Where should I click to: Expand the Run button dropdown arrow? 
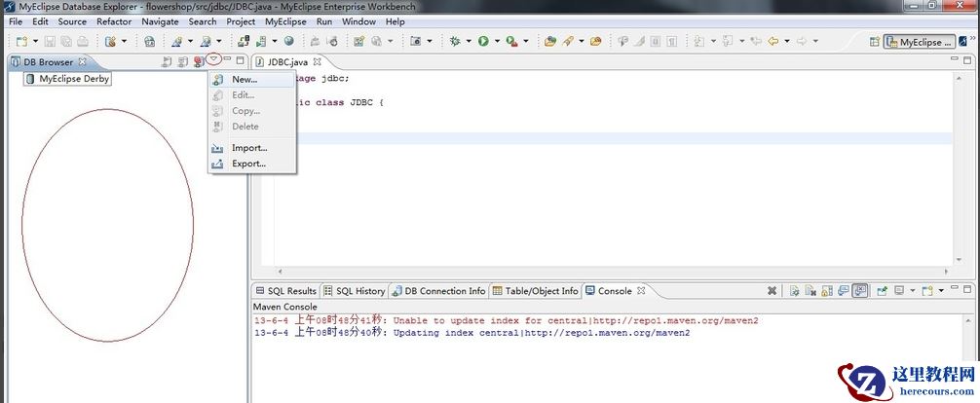[x=496, y=42]
